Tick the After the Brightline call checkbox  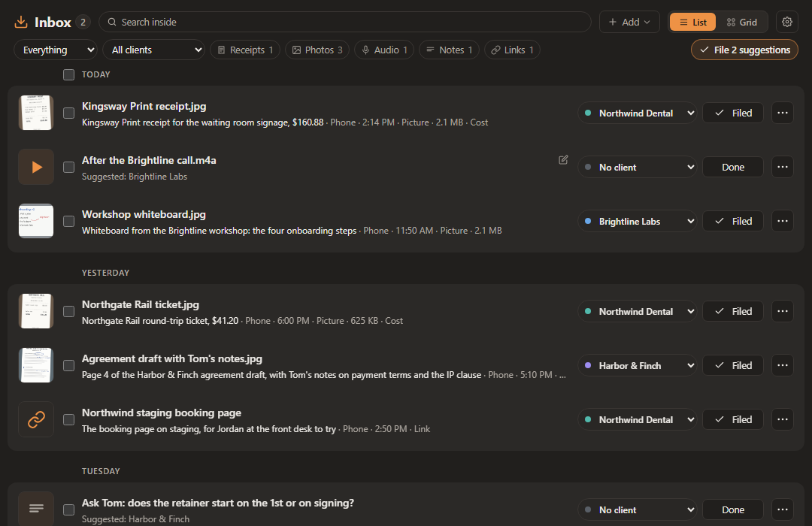pos(69,168)
